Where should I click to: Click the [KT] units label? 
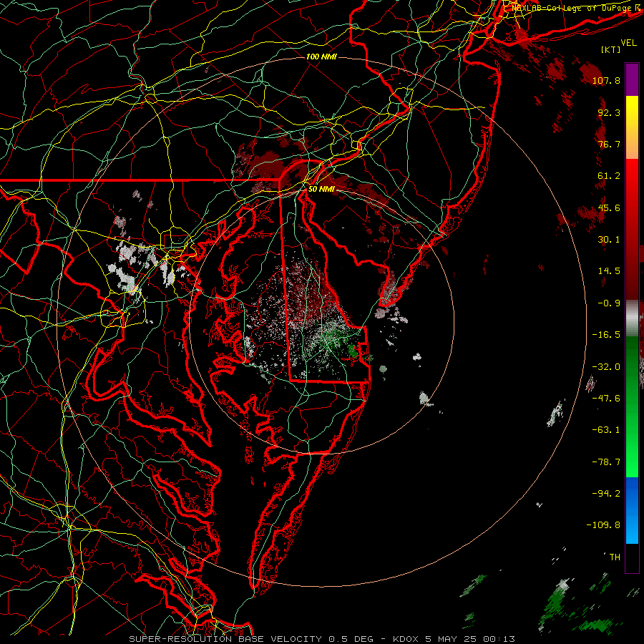(x=611, y=49)
